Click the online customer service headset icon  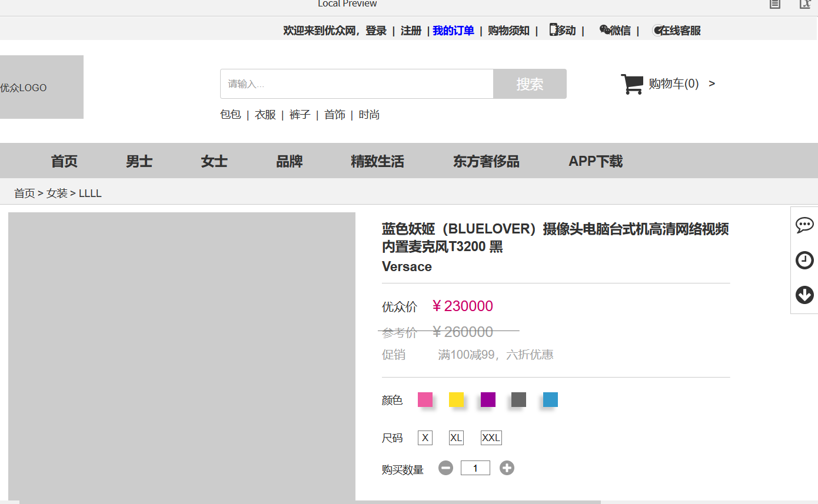[657, 31]
